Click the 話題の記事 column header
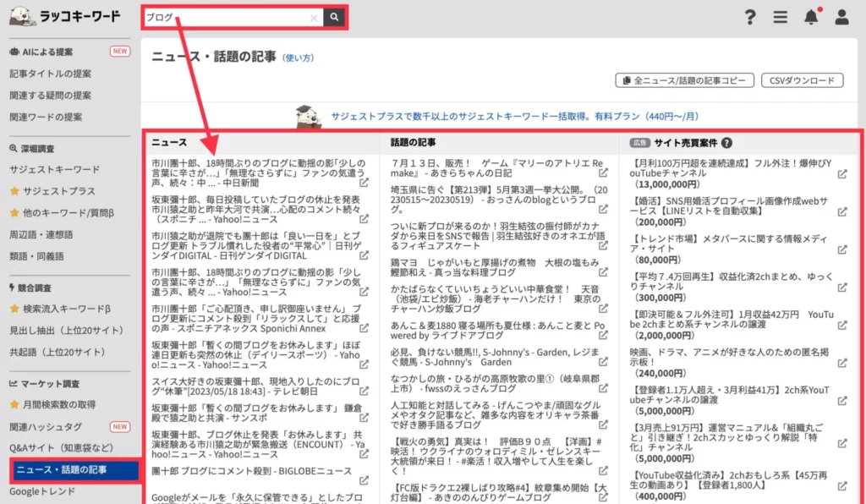866x504 pixels. (x=413, y=142)
